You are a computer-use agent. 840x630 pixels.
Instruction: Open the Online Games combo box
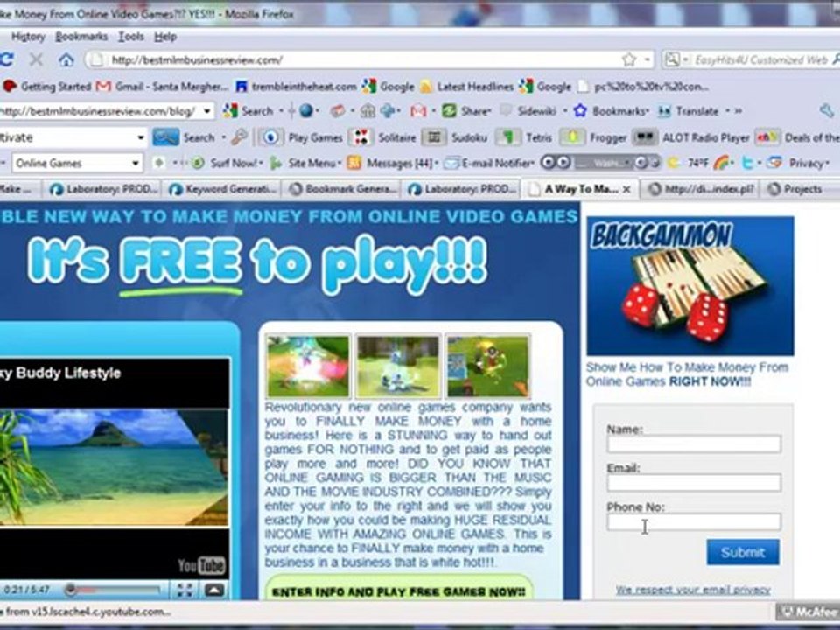pyautogui.click(x=77, y=163)
